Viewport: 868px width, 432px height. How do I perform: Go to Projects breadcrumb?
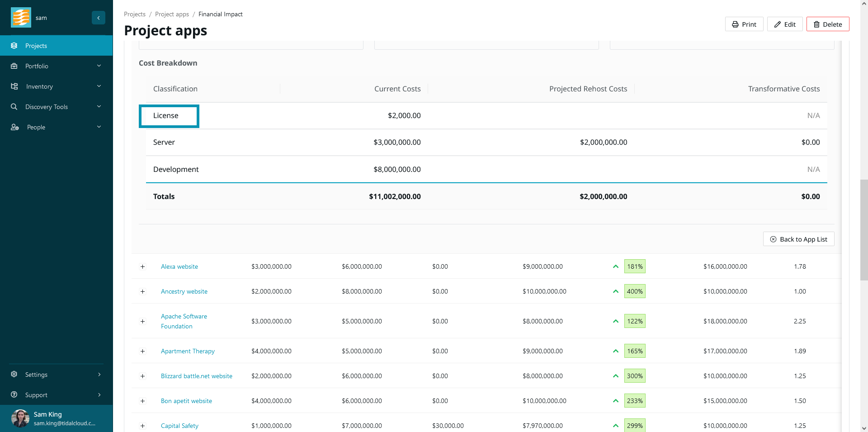point(135,14)
